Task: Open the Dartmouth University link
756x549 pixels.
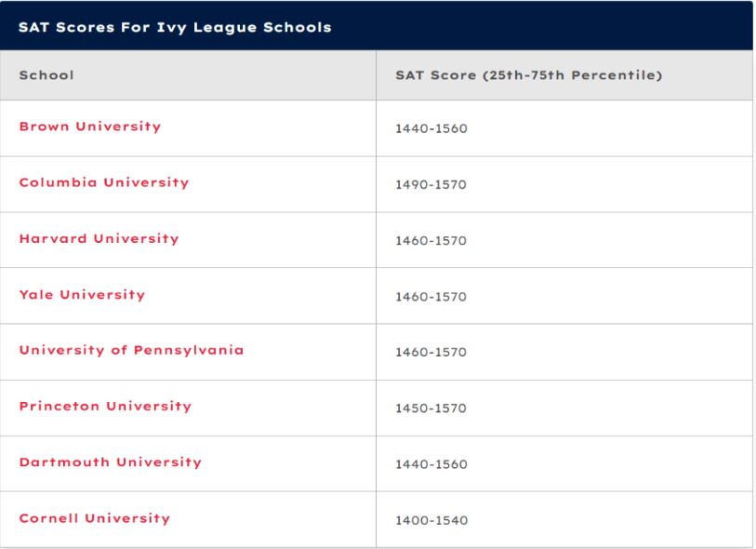Action: (110, 462)
